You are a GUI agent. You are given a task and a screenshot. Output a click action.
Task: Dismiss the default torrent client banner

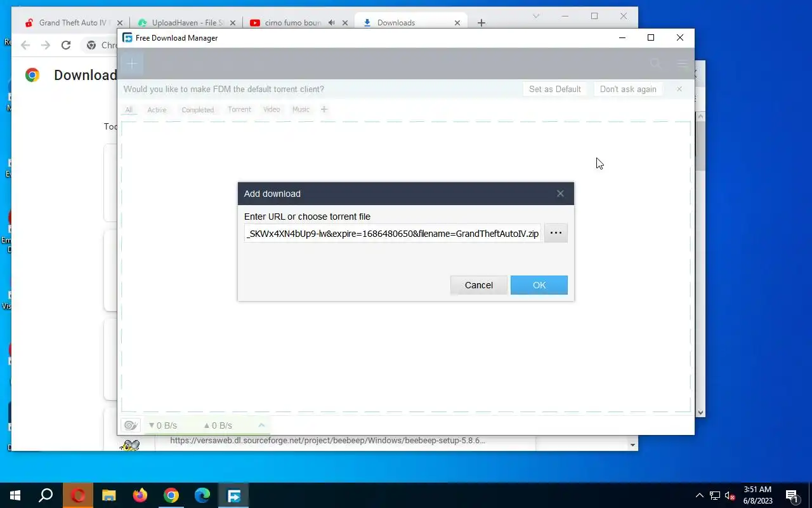tap(679, 89)
